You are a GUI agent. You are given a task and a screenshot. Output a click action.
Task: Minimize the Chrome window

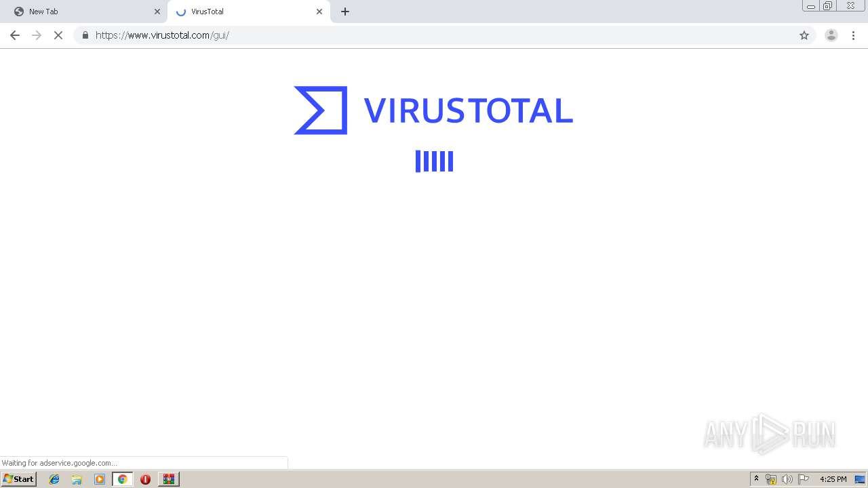810,6
